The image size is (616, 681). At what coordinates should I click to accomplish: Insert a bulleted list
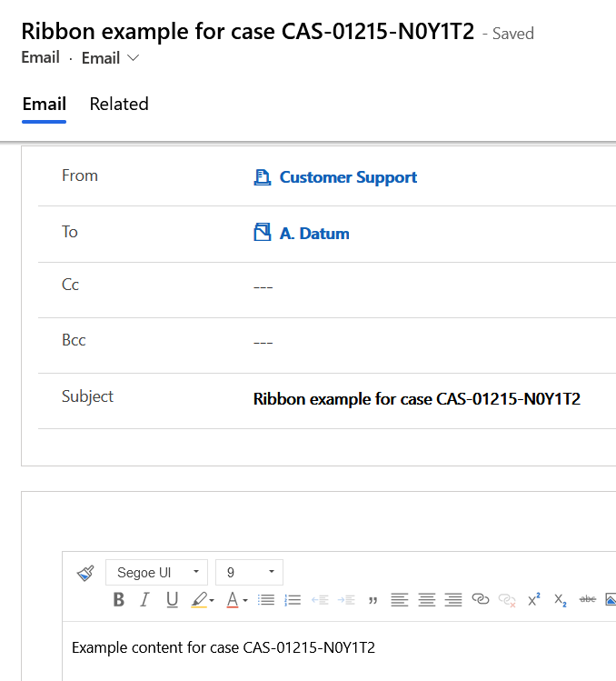(x=266, y=600)
